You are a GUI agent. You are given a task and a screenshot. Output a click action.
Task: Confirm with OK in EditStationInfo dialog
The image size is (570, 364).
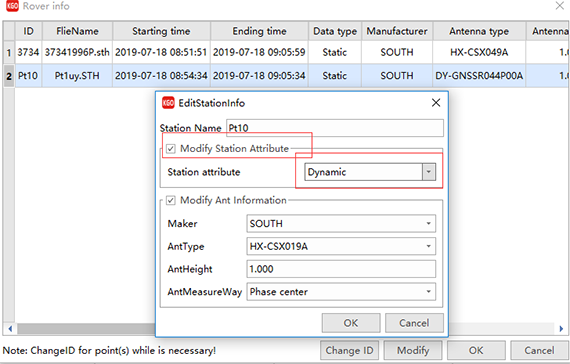351,323
